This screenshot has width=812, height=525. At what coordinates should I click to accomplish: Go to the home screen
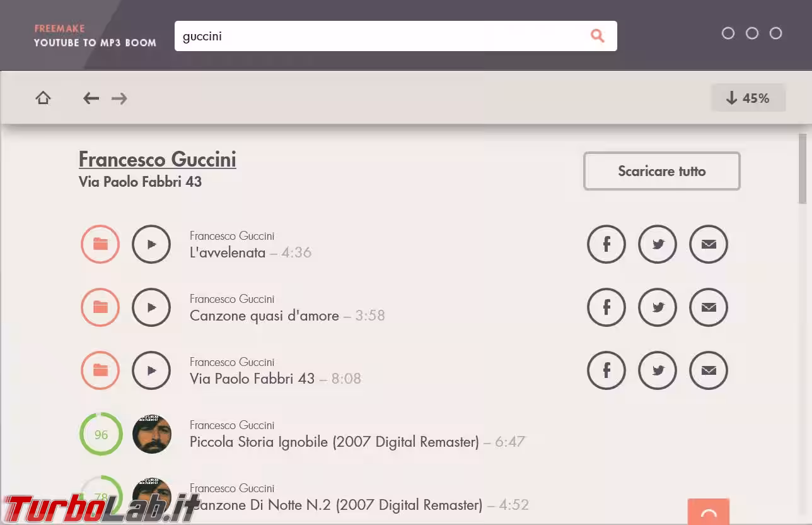[43, 98]
